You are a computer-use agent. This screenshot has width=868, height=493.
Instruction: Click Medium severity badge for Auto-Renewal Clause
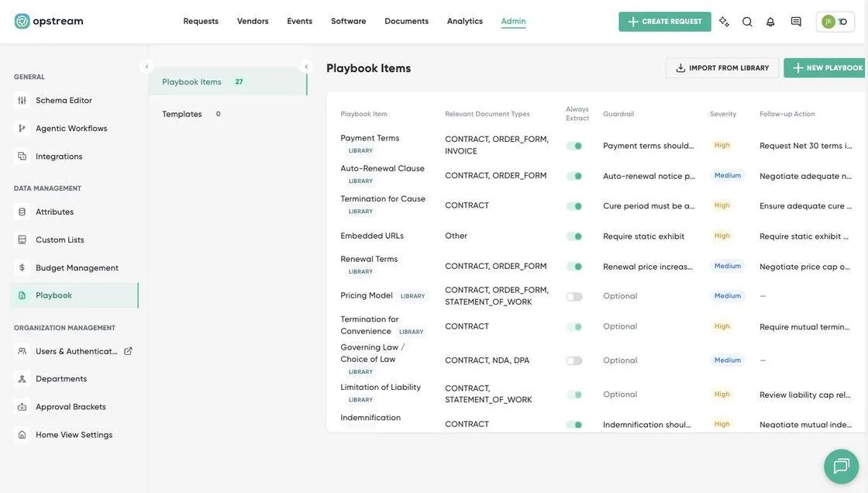(x=728, y=175)
